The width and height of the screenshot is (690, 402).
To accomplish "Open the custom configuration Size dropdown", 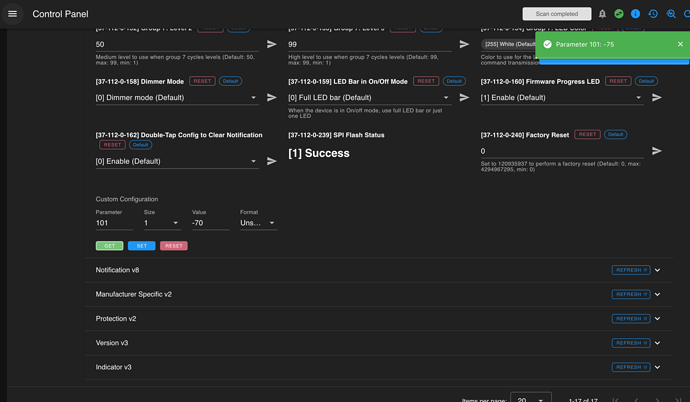I will [161, 223].
